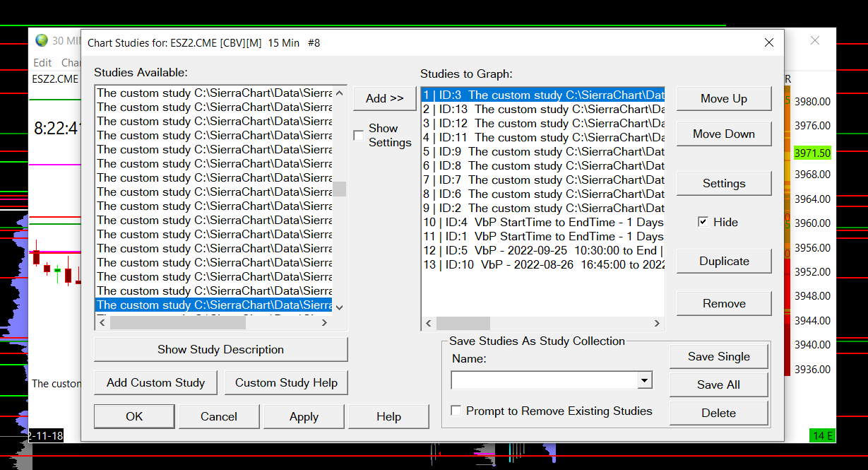
Task: Click Studies Available horizontal scroll left arrow
Action: (102, 323)
